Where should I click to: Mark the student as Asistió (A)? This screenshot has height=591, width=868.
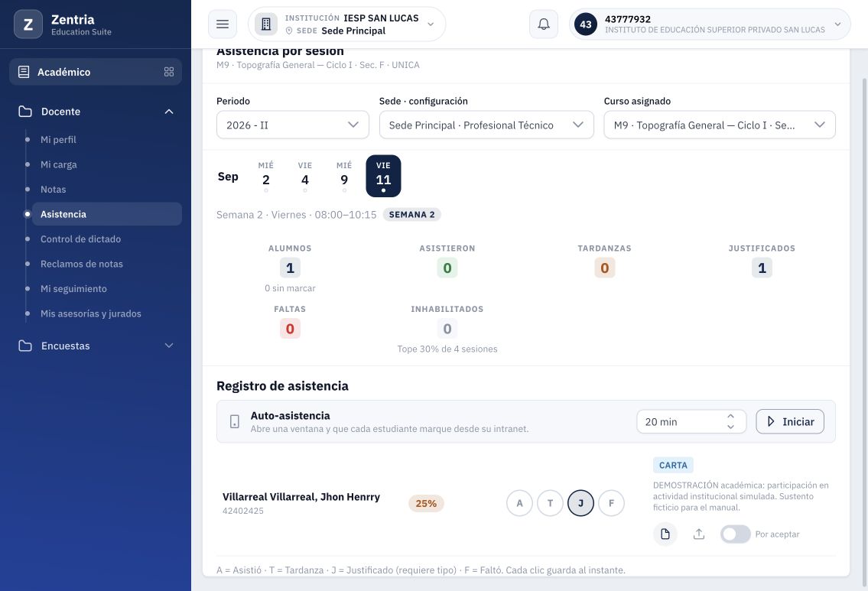[x=519, y=503]
